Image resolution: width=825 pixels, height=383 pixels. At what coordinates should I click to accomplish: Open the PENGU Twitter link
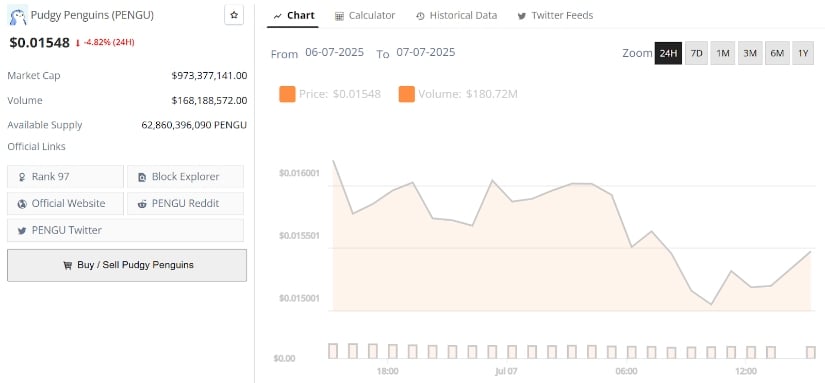pos(125,230)
